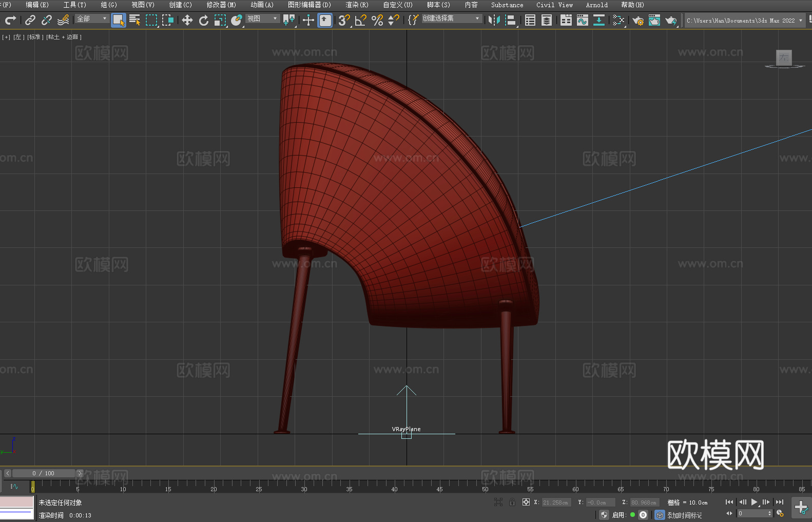812x522 pixels.
Task: Toggle the Percent Snap button
Action: pyautogui.click(x=377, y=20)
